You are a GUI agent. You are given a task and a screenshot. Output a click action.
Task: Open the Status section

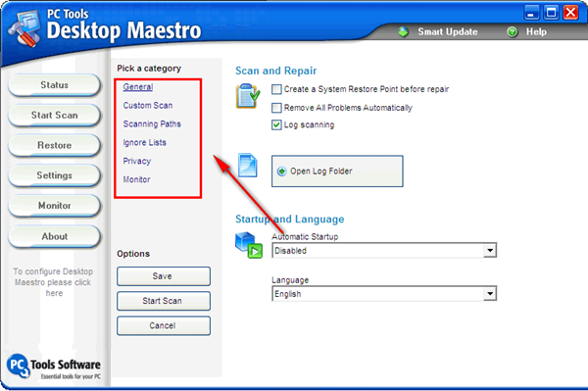point(54,85)
